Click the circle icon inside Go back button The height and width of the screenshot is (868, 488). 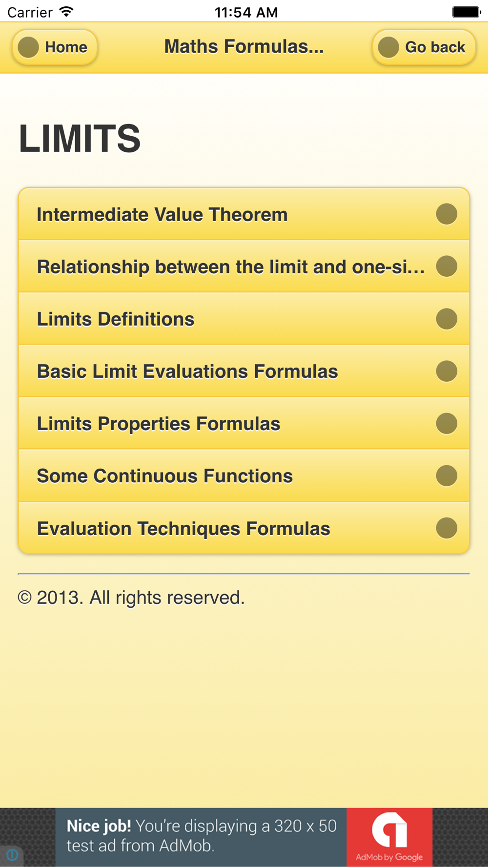(x=388, y=47)
